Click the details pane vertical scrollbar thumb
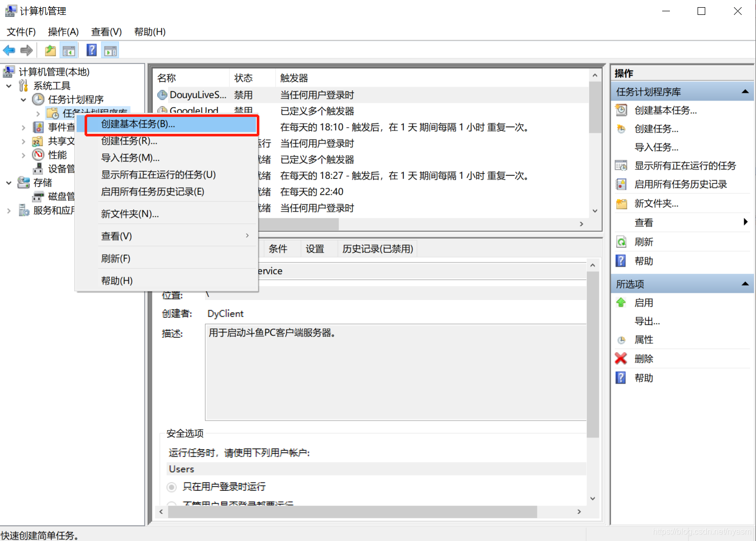Viewport: 756px width, 541px height. tap(593, 354)
